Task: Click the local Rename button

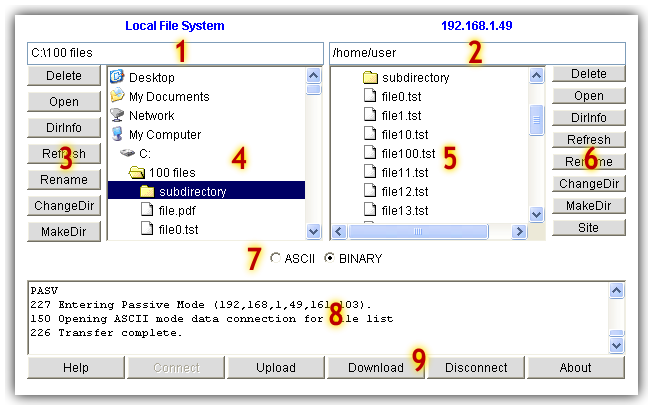Action: tap(64, 179)
